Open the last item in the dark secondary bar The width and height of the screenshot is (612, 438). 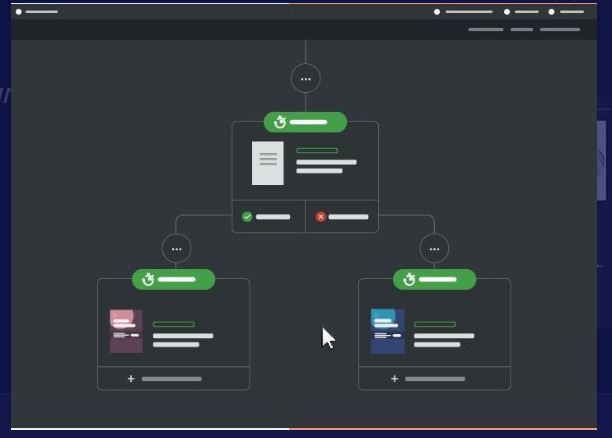click(560, 29)
